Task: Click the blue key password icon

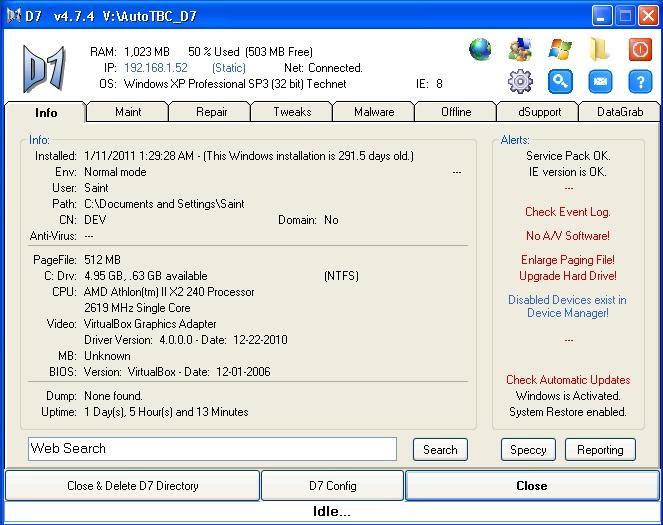Action: (560, 81)
